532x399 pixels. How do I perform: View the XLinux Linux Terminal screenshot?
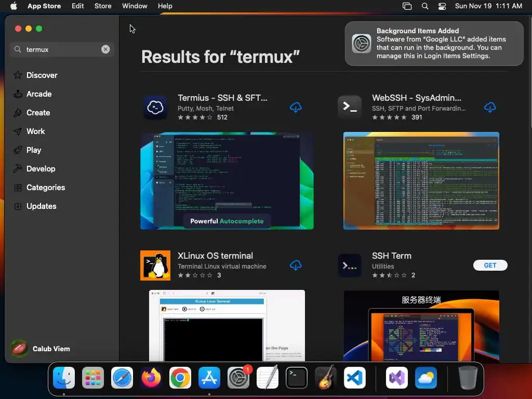(x=227, y=325)
